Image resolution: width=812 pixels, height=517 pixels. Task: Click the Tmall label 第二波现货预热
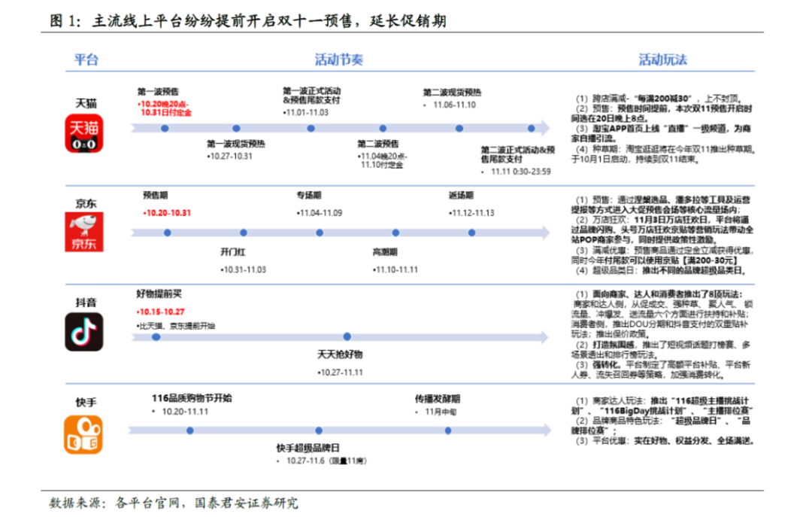[x=452, y=93]
